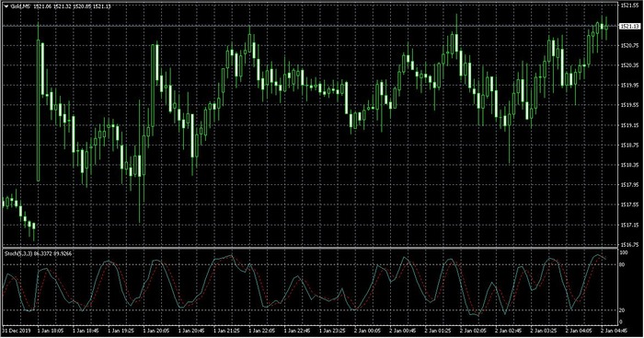Click the 1 Jan 18:05 time label
644x338 pixels.
[x=51, y=331]
